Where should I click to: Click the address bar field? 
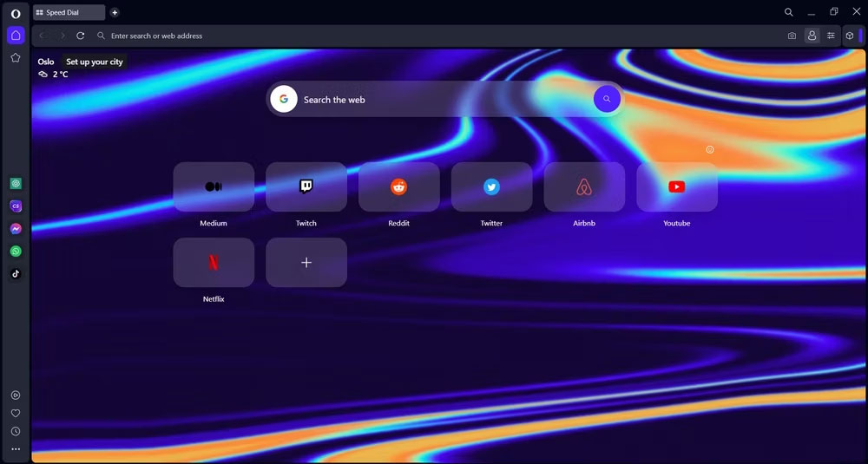click(x=437, y=36)
